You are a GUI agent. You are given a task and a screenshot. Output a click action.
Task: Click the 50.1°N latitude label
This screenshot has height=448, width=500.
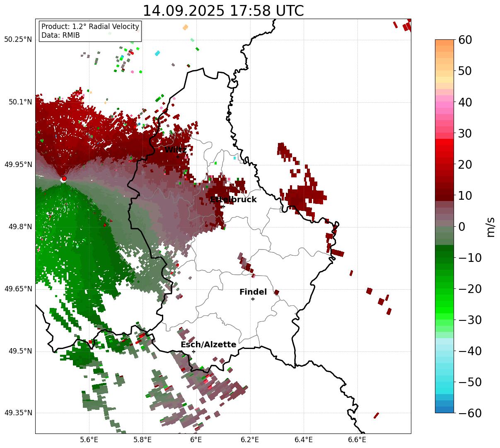(20, 102)
